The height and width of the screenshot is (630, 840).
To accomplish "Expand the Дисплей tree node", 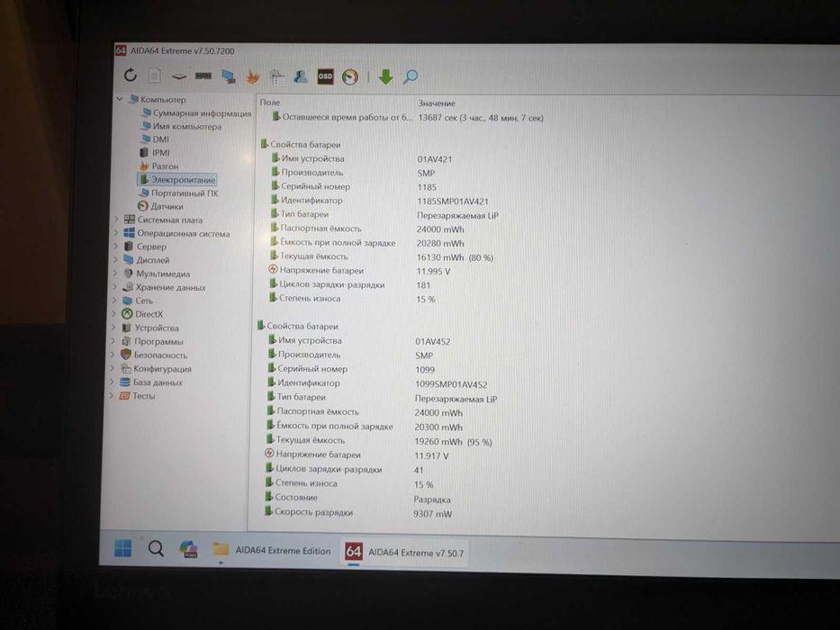I will tap(116, 260).
